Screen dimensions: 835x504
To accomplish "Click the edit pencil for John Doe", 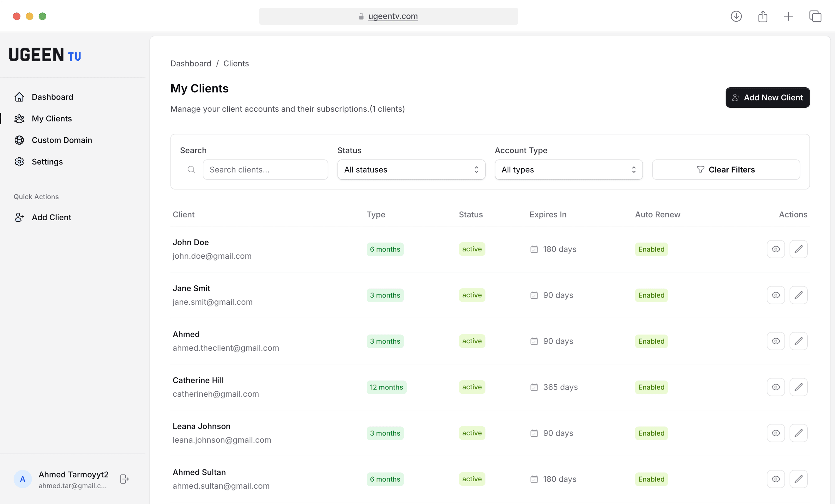I will pyautogui.click(x=798, y=249).
